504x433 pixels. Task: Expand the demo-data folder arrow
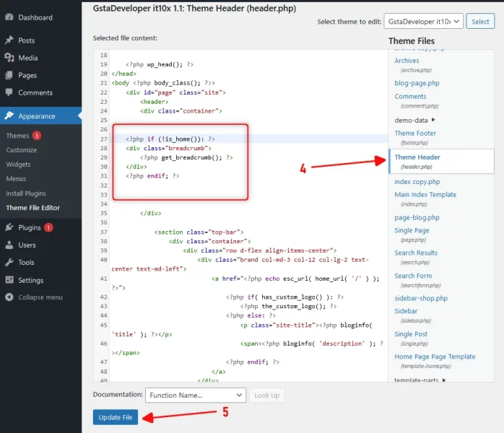[x=433, y=120]
